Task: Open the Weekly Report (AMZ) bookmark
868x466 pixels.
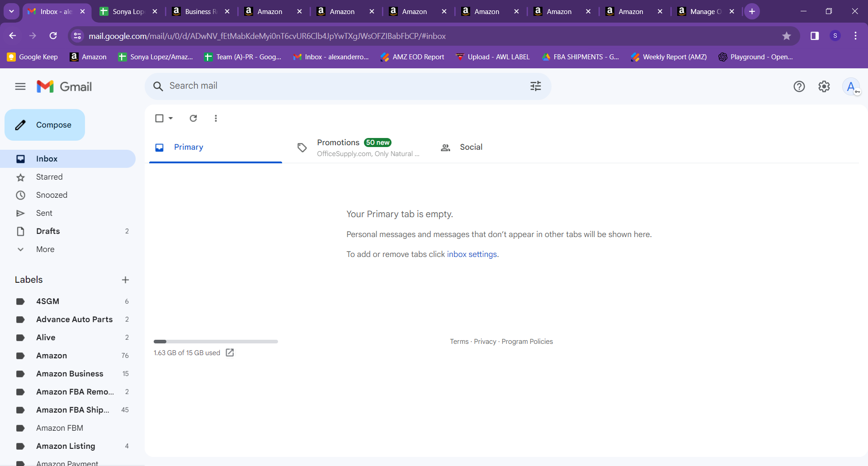Action: click(669, 57)
